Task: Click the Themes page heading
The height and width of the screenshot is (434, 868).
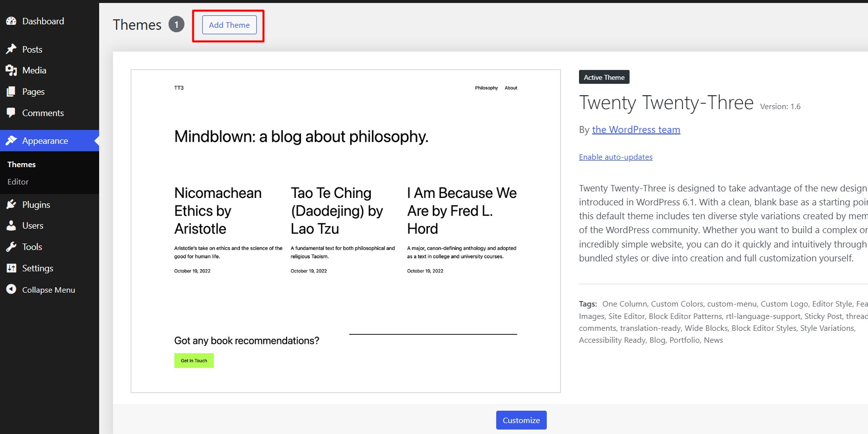Action: pos(137,25)
